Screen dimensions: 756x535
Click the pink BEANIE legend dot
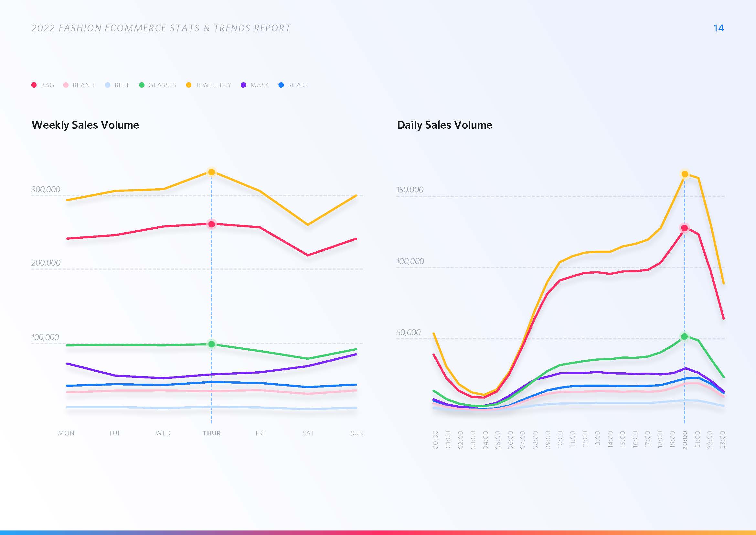click(x=66, y=85)
